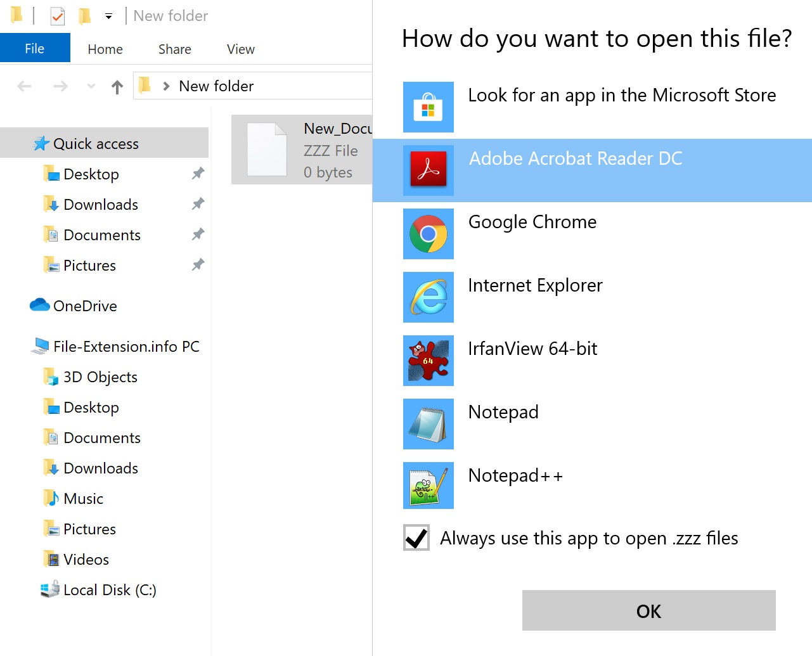Unpin Documents from Quick access
The image size is (812, 656).
pyautogui.click(x=198, y=234)
